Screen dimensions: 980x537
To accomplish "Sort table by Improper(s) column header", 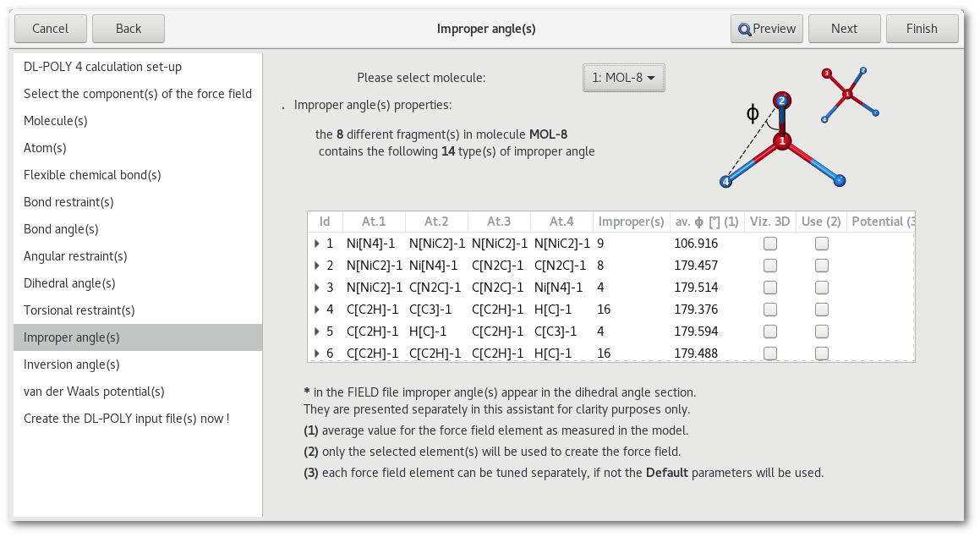I will (x=631, y=222).
